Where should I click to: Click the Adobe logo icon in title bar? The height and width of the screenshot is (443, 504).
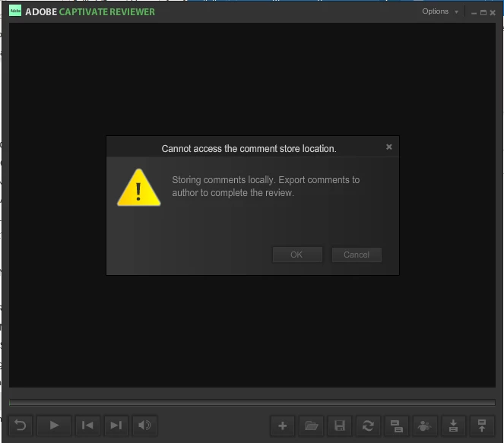[15, 11]
